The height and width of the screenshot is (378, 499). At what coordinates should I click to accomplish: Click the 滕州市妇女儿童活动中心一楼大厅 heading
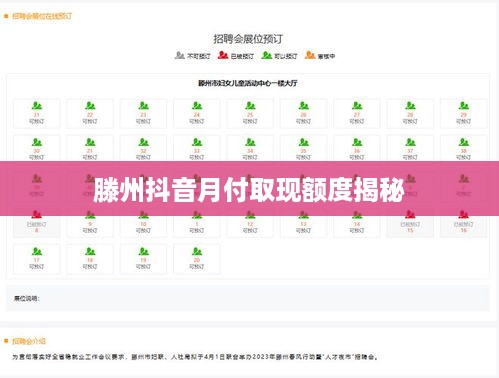pyautogui.click(x=248, y=83)
